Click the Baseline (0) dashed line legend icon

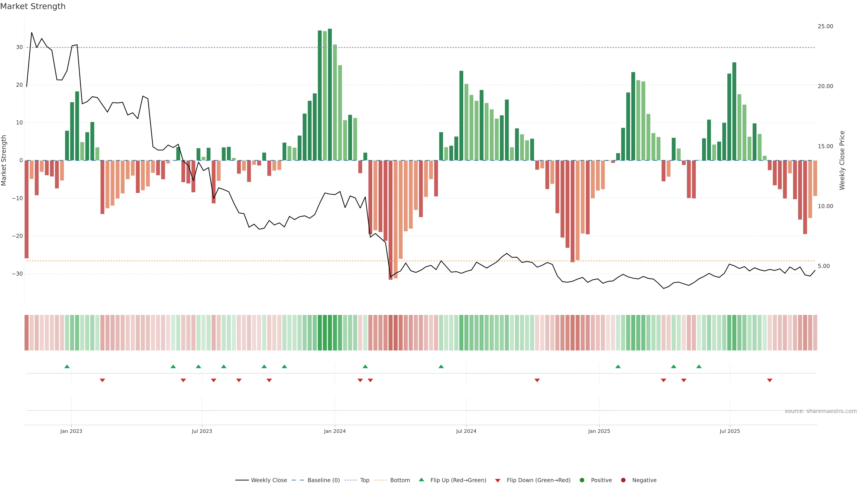click(297, 480)
